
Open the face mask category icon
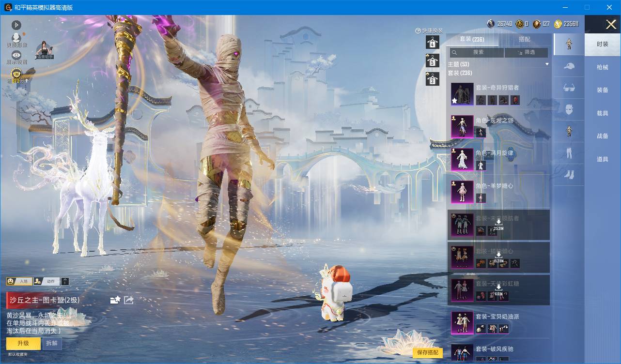pyautogui.click(x=569, y=109)
